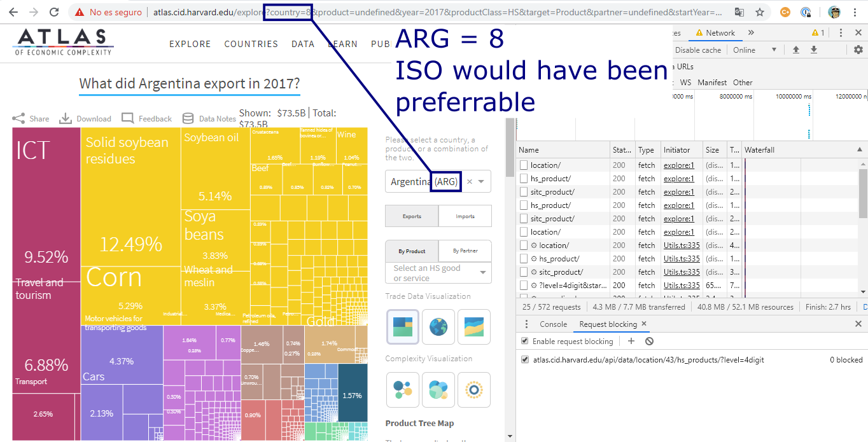Tick the ?level=4digit&star... request row checkbox
Image resolution: width=868 pixels, height=442 pixels.
click(x=524, y=285)
